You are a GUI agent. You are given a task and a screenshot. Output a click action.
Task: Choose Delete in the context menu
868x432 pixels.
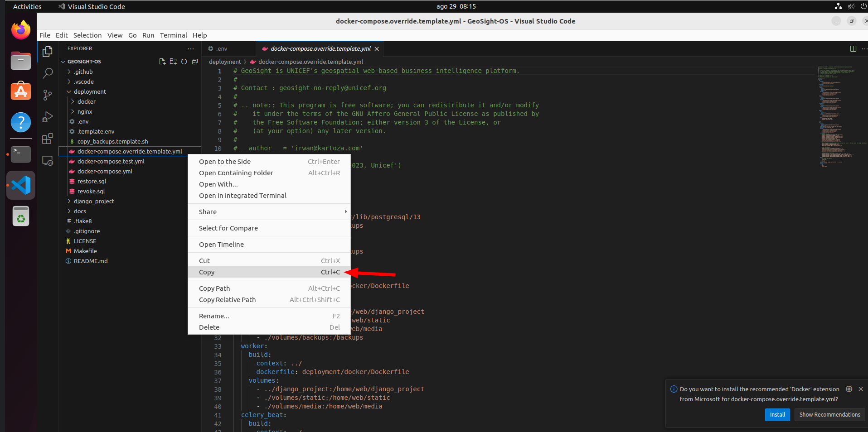point(269,327)
